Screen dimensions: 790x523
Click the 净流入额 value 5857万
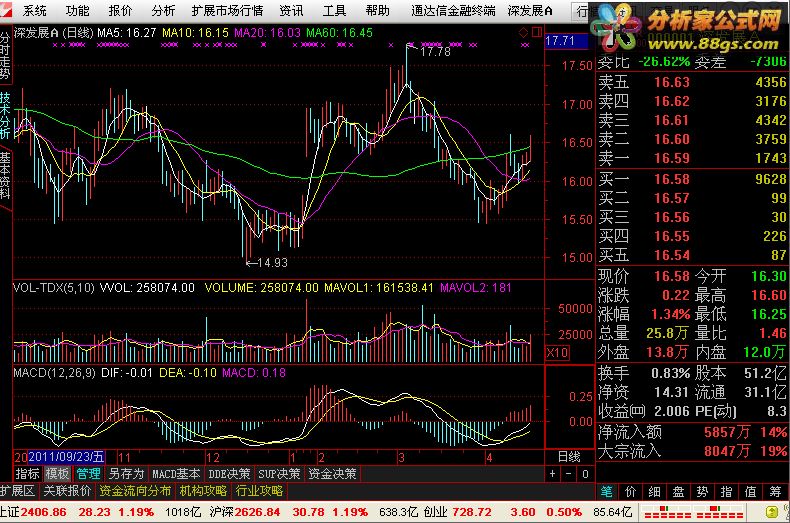tap(727, 432)
